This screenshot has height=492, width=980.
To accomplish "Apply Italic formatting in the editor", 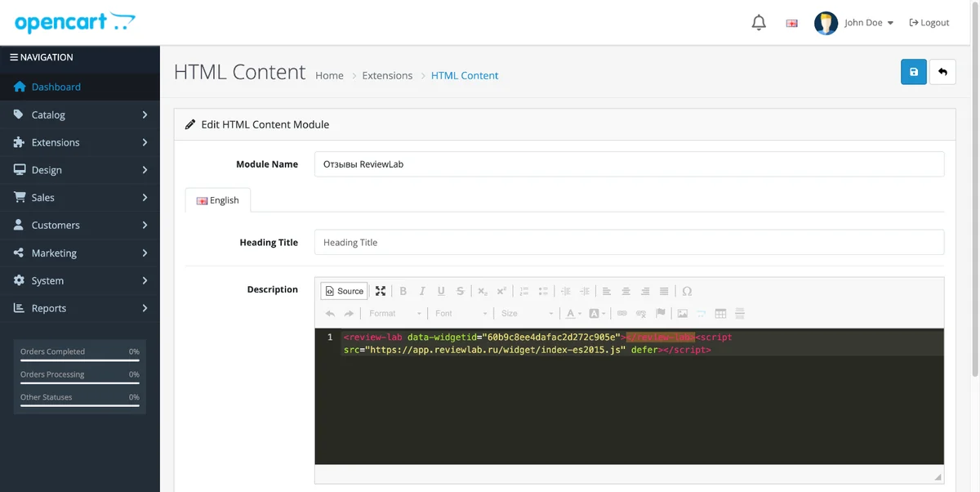I will pos(422,291).
